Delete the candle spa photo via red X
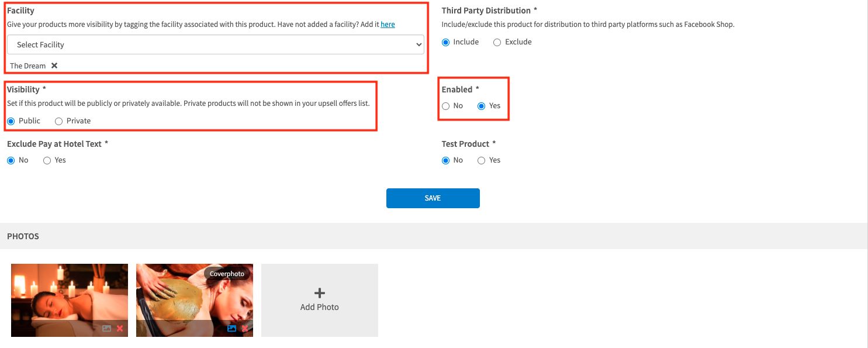The width and height of the screenshot is (868, 348). (x=120, y=329)
